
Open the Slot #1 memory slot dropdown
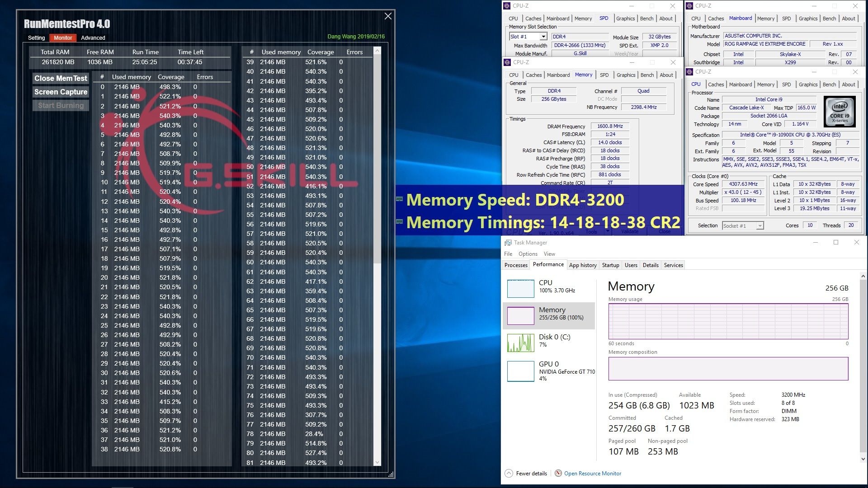(543, 37)
